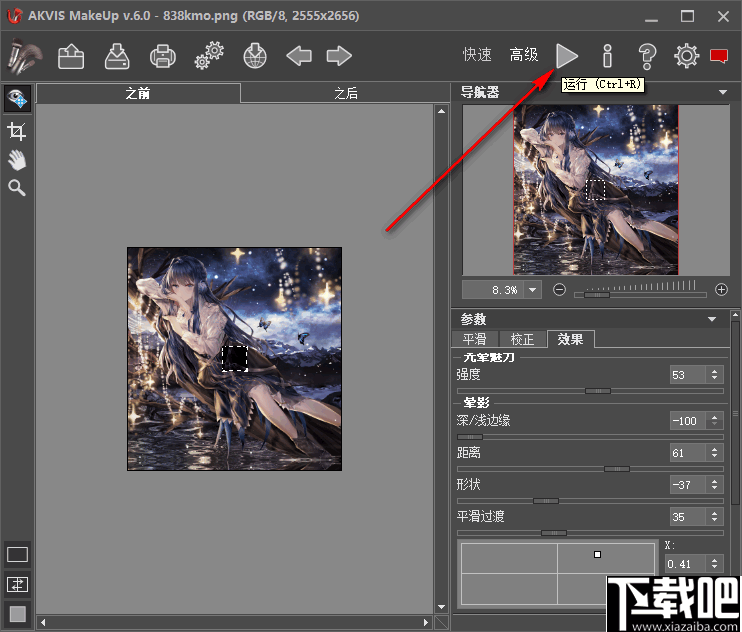Open the red notifications message icon
The height and width of the screenshot is (632, 742).
[x=719, y=56]
